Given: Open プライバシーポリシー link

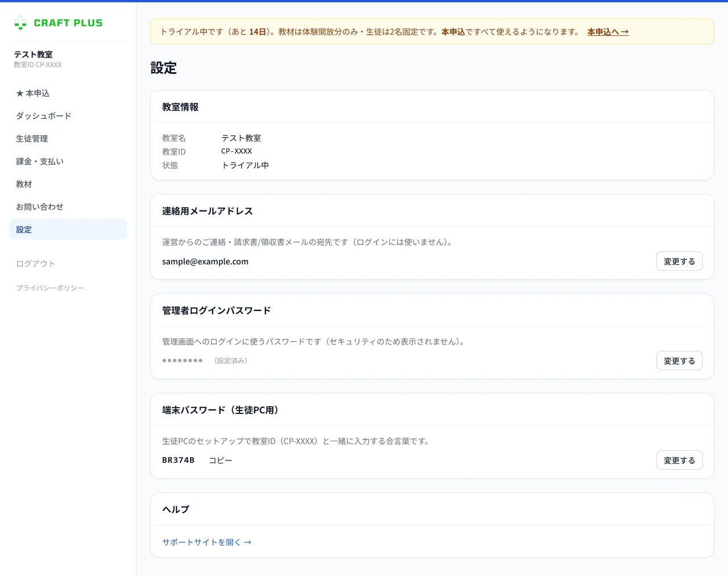Looking at the screenshot, I should tap(50, 288).
